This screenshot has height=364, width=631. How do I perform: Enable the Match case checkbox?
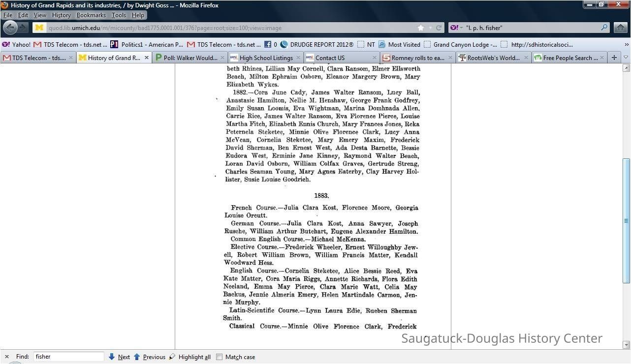coord(220,357)
